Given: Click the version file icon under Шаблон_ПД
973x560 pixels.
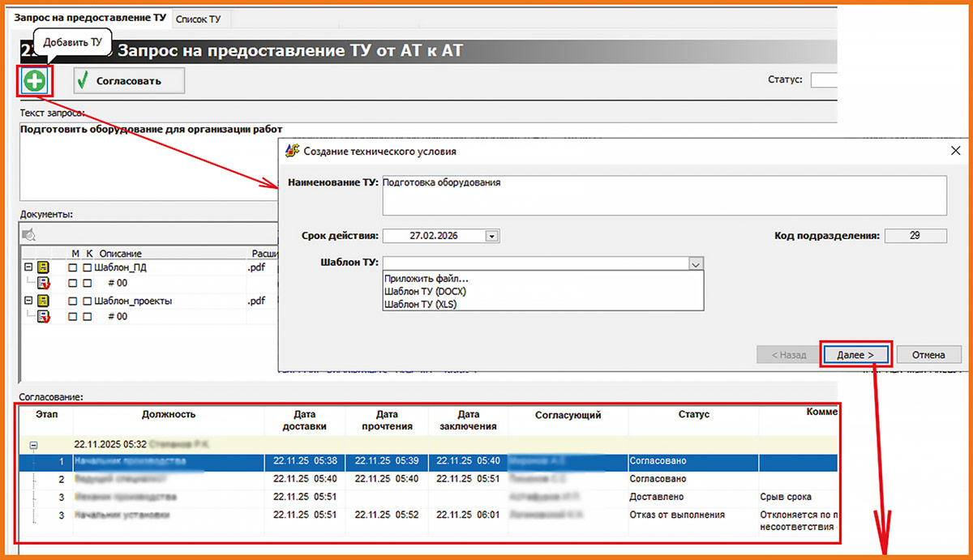Looking at the screenshot, I should tap(43, 283).
